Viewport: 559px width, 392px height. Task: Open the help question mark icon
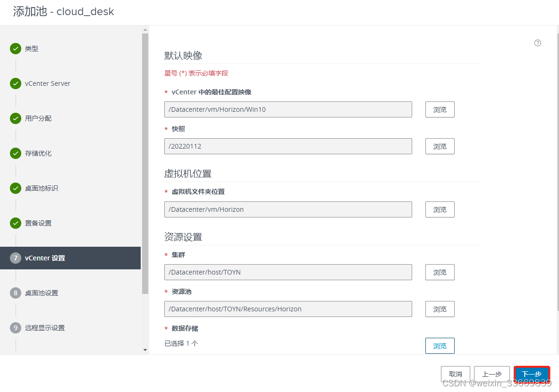538,43
